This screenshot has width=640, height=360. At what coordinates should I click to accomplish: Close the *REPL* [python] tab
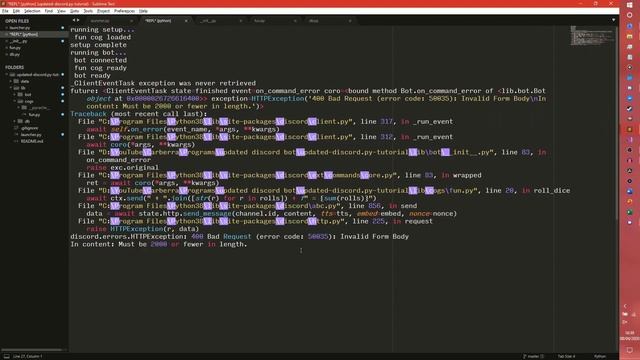click(186, 21)
